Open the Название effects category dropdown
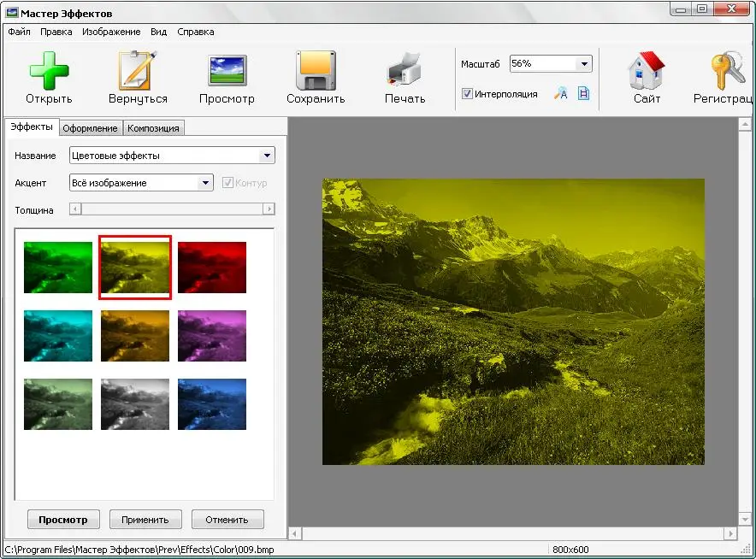 268,156
